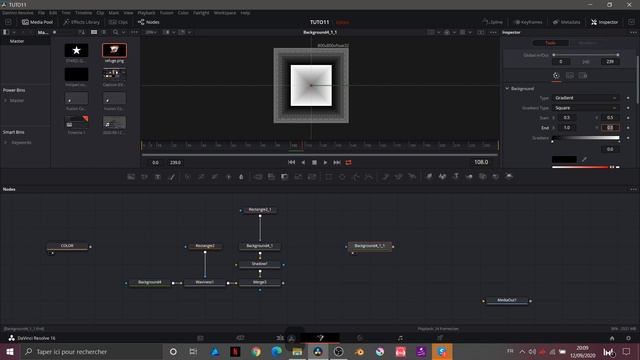Open the Fusion menu

[166, 13]
